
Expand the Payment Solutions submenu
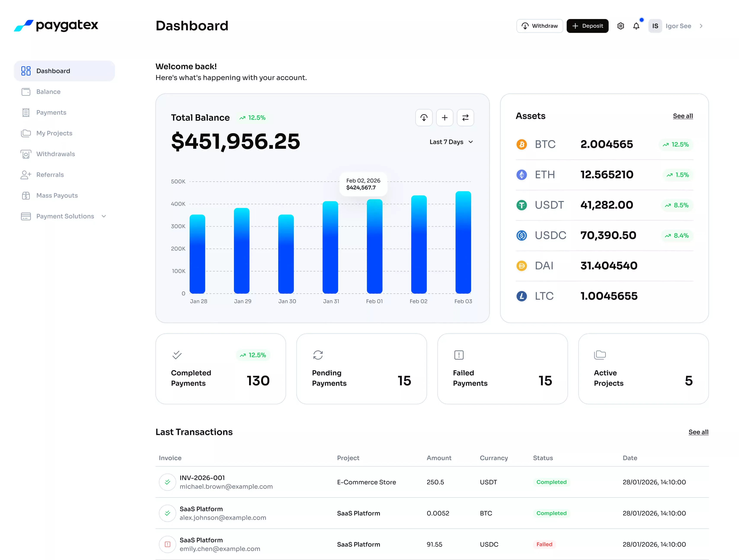pos(104,216)
